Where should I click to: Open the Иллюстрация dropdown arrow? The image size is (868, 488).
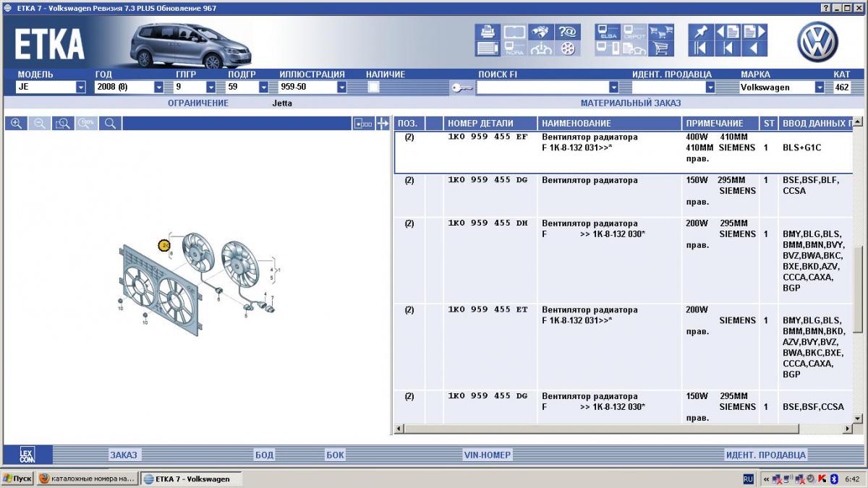click(x=341, y=87)
